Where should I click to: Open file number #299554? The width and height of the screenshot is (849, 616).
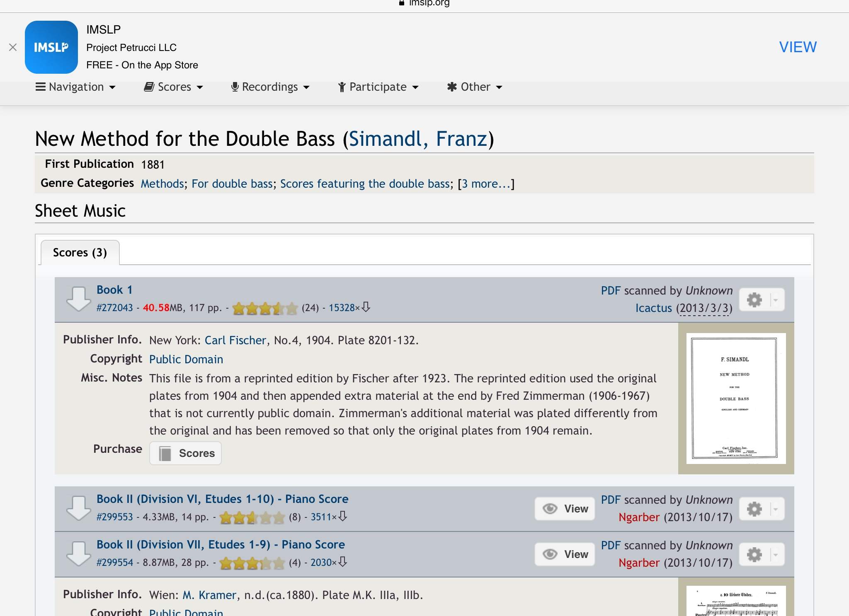click(x=115, y=563)
